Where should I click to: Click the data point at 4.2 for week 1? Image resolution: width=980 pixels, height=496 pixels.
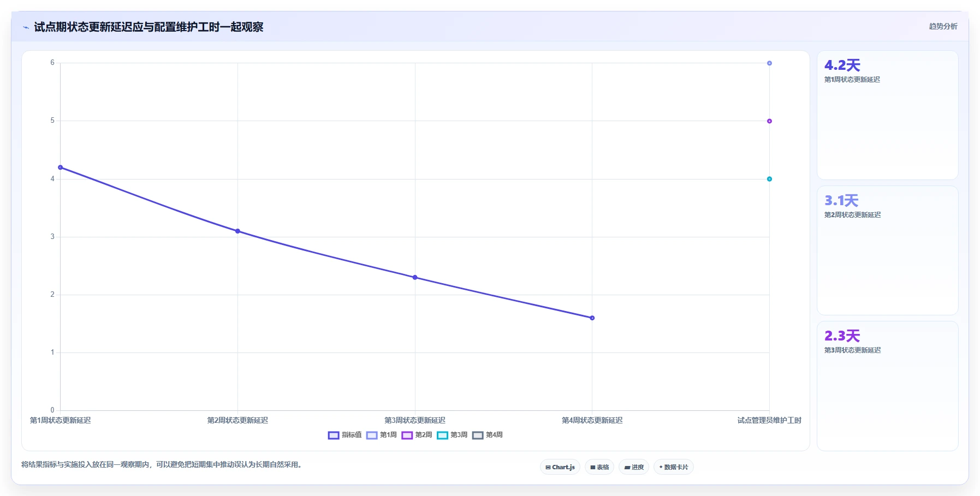tap(60, 168)
